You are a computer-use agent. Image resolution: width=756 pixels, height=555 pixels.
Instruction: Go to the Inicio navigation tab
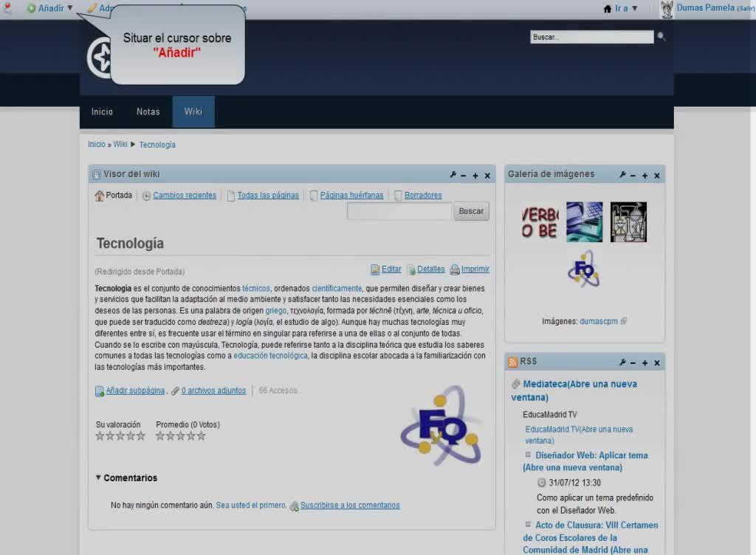pyautogui.click(x=102, y=111)
